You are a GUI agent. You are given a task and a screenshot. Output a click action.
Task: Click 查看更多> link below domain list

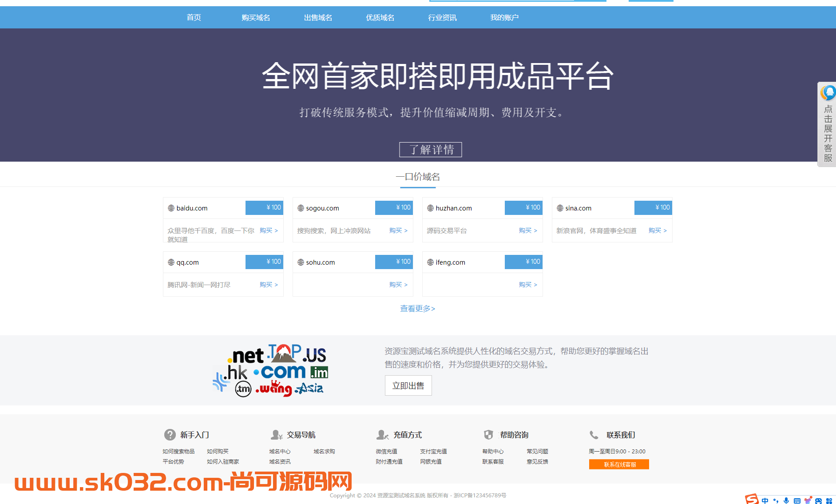(418, 309)
